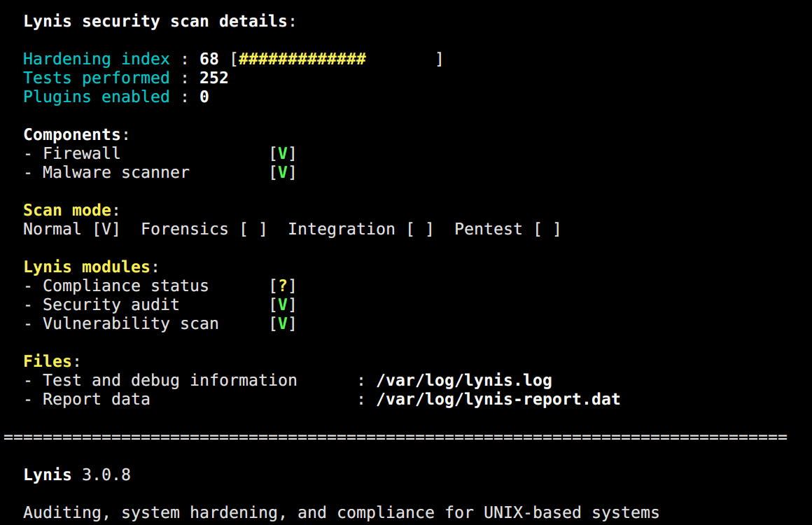Viewport: 812px width, 525px height.
Task: Select the 'Security audit' module line
Action: click(101, 305)
